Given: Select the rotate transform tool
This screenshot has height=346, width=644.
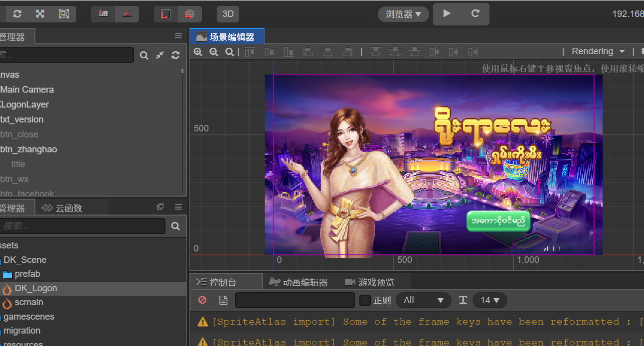Looking at the screenshot, I should click(17, 14).
